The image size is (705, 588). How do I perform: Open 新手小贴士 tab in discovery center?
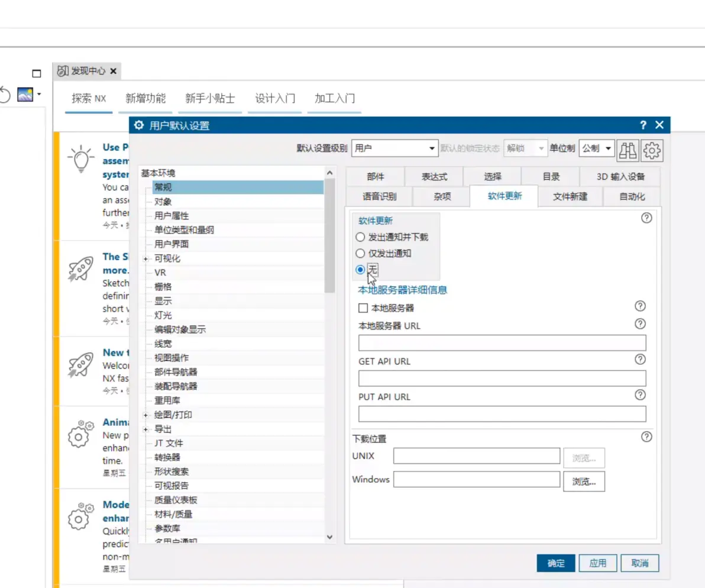pyautogui.click(x=210, y=98)
